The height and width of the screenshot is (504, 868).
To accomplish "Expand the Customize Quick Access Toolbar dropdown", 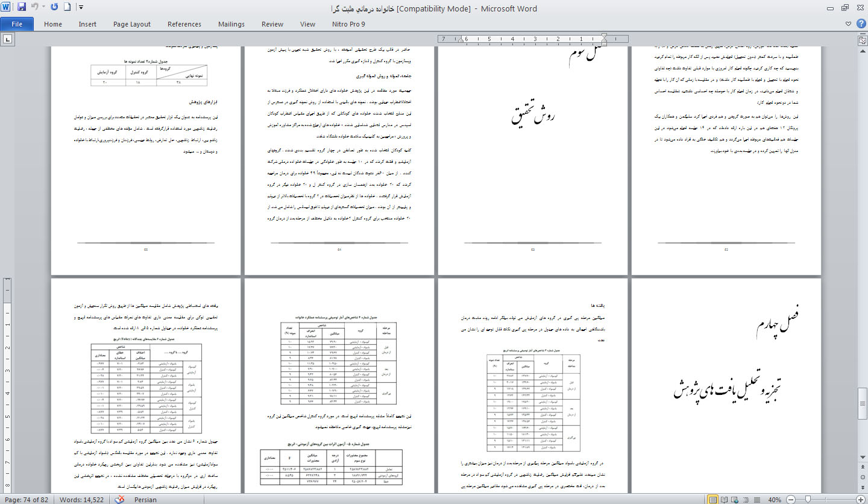I will tap(81, 8).
